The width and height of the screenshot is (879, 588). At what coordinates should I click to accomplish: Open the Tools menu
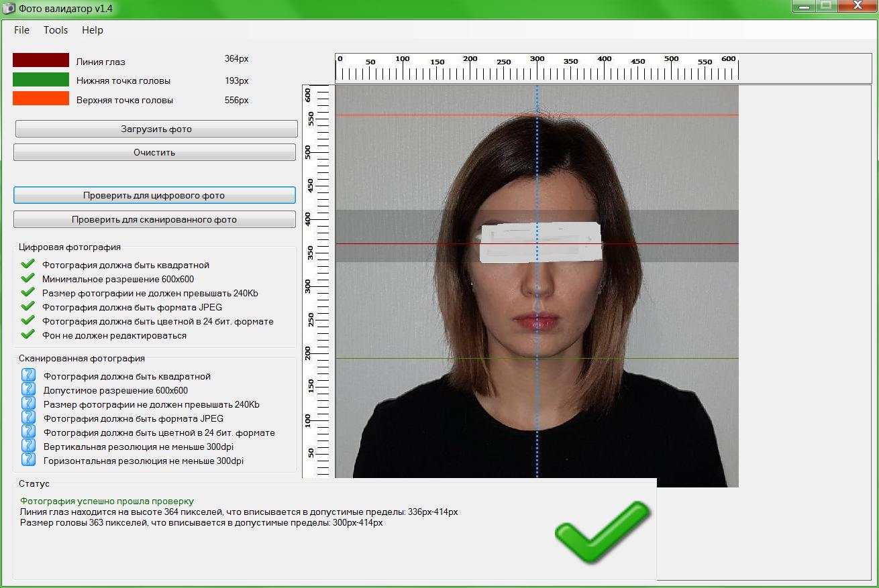(56, 30)
